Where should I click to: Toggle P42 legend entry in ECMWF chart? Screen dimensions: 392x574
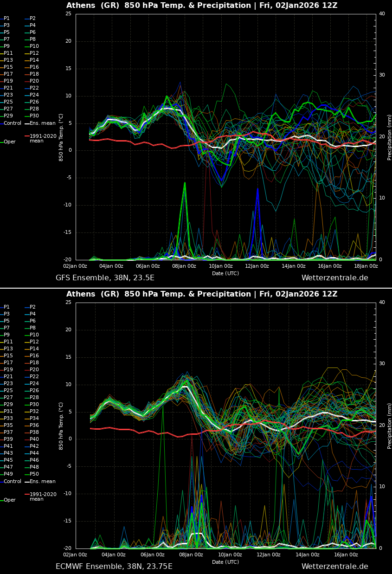pos(34,446)
